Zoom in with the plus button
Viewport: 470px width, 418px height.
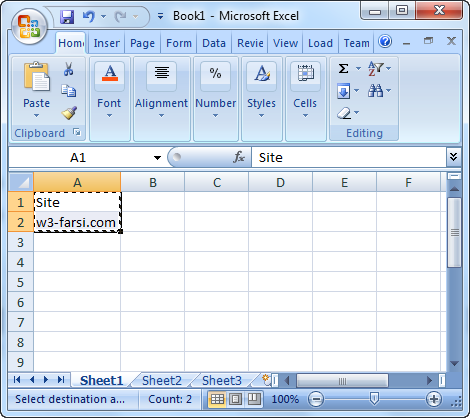click(434, 399)
